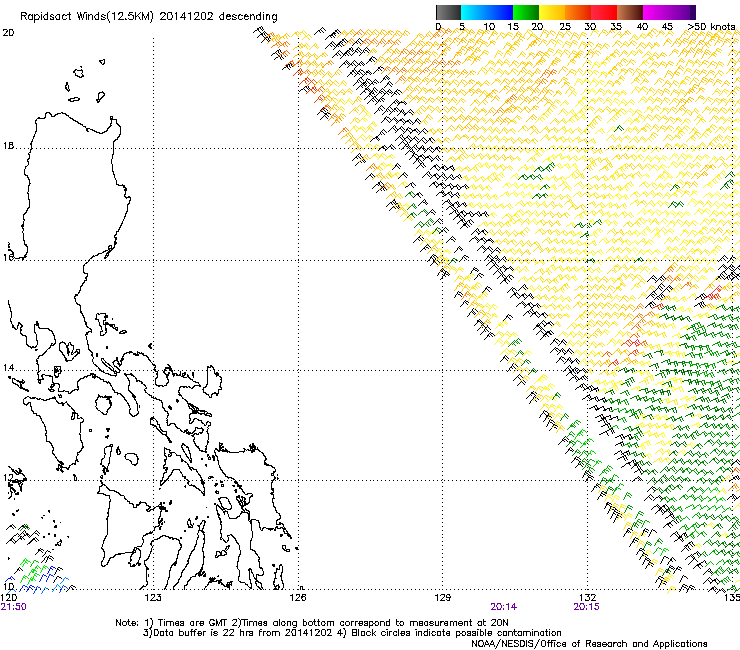Screen dimensions: 740x650
Task: Click the '45' legend scale label
Action: [667, 26]
